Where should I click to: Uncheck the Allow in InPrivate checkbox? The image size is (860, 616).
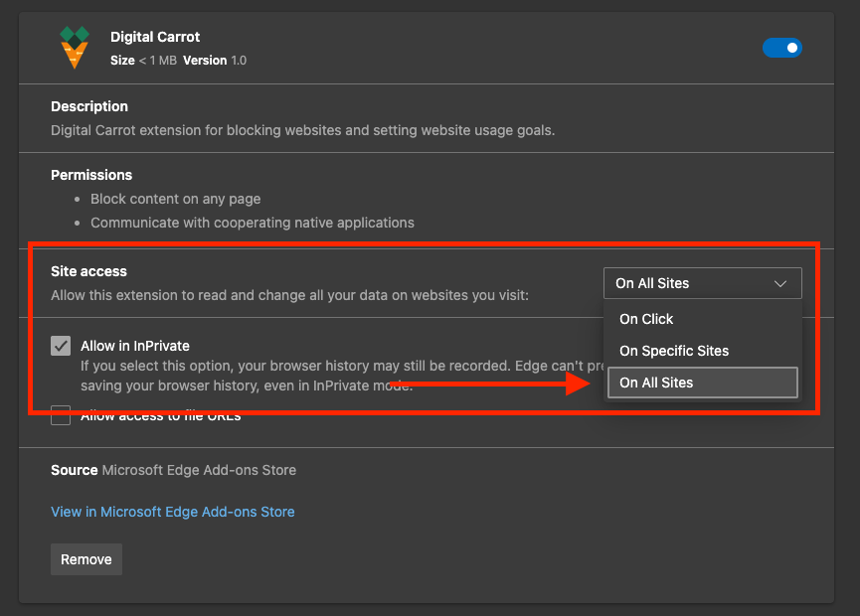(62, 346)
